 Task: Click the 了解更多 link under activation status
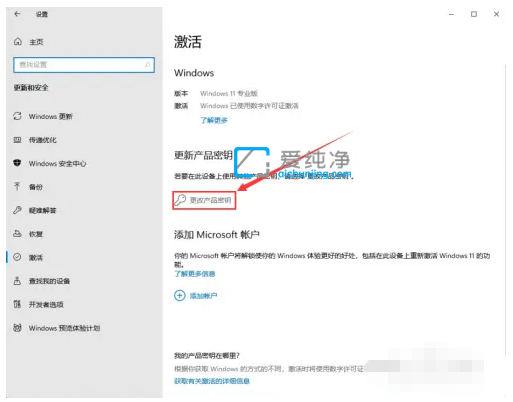coord(214,120)
